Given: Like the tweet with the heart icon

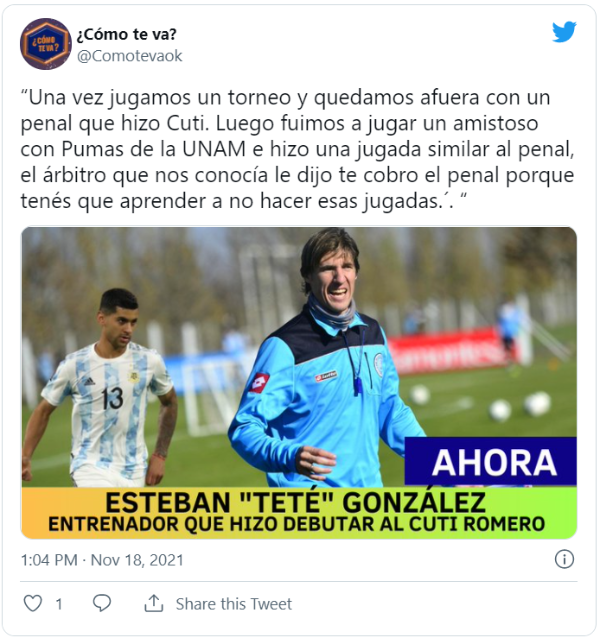Looking at the screenshot, I should click(33, 603).
